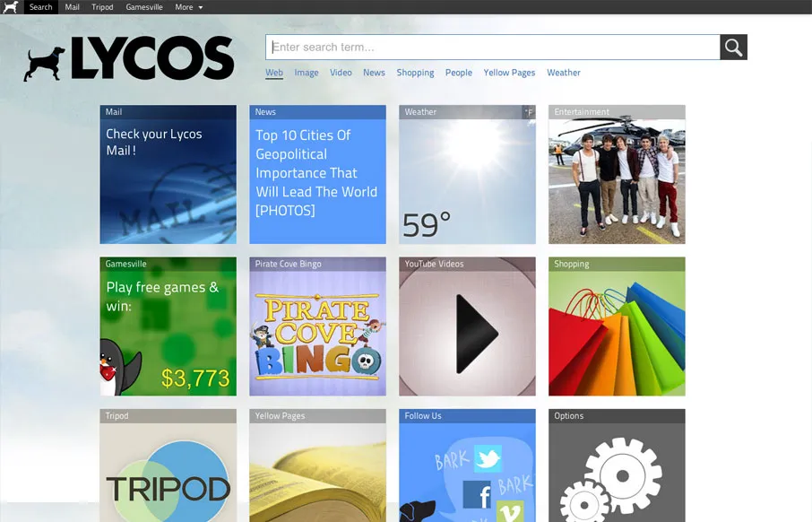
Task: Open the Entertainment band photo tile
Action: (617, 174)
